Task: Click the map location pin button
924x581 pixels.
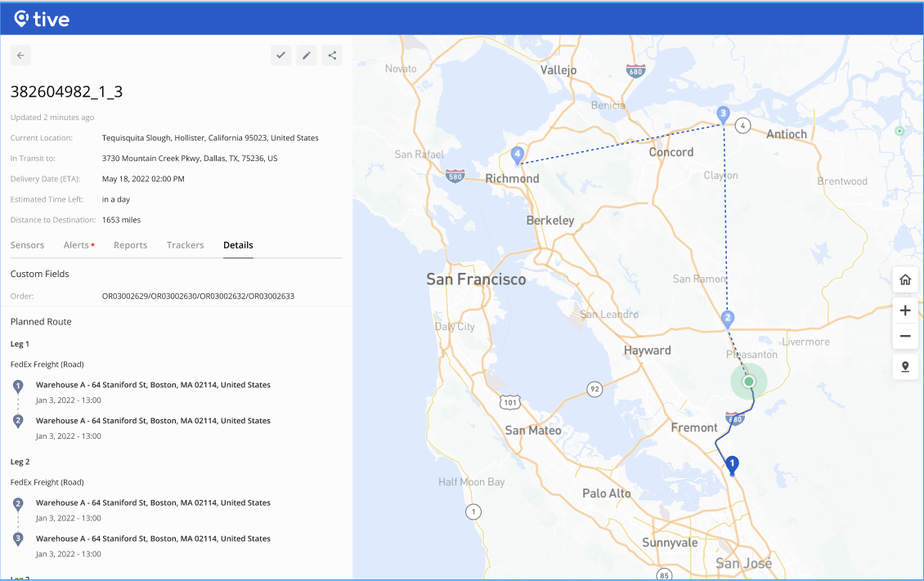Action: 905,367
